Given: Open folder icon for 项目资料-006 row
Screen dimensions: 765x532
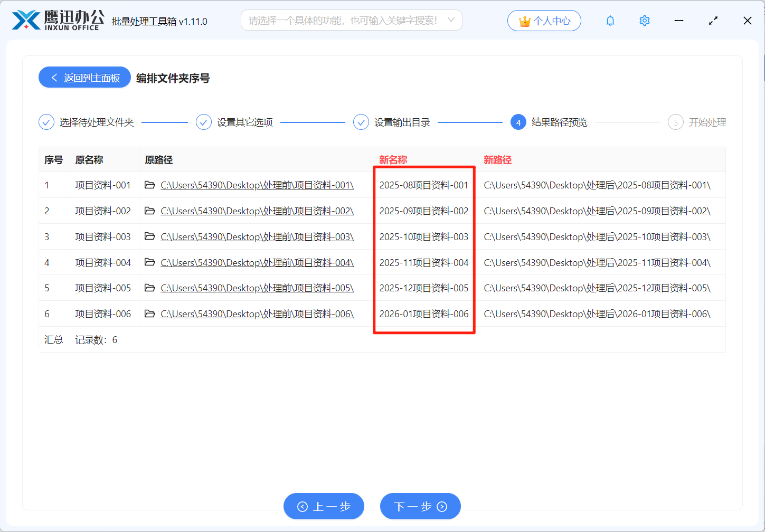Looking at the screenshot, I should click(150, 314).
